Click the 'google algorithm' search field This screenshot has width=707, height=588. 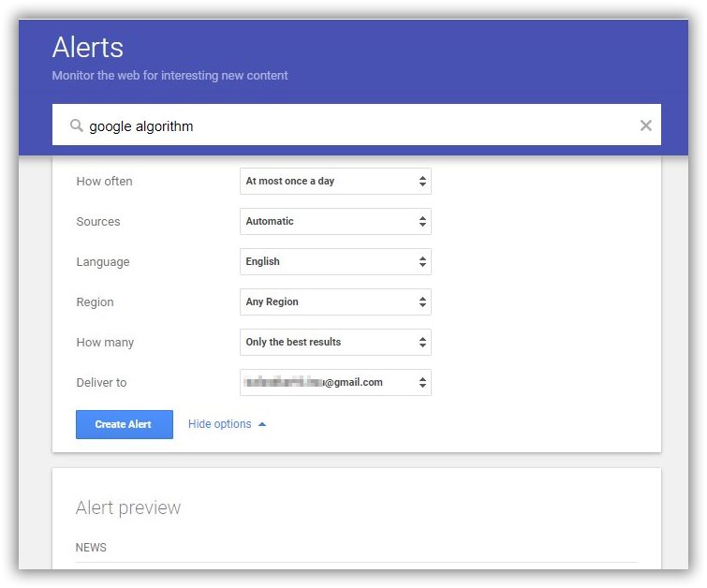[x=356, y=125]
